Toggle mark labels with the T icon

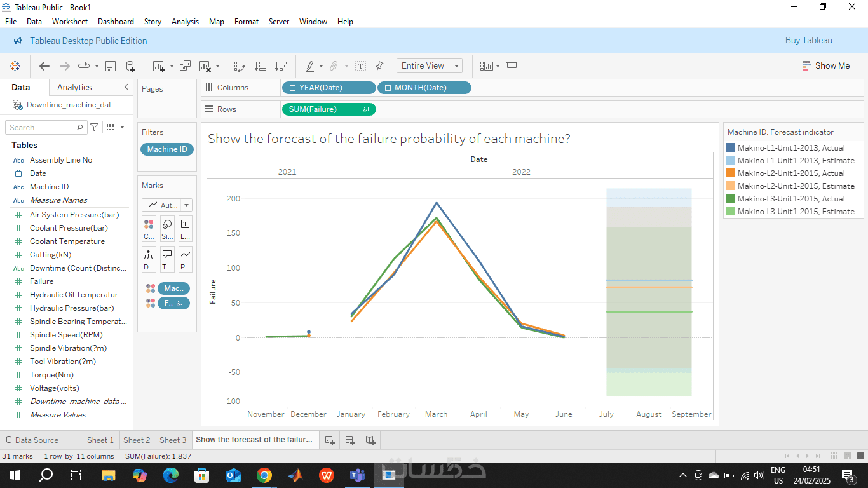[x=360, y=66]
